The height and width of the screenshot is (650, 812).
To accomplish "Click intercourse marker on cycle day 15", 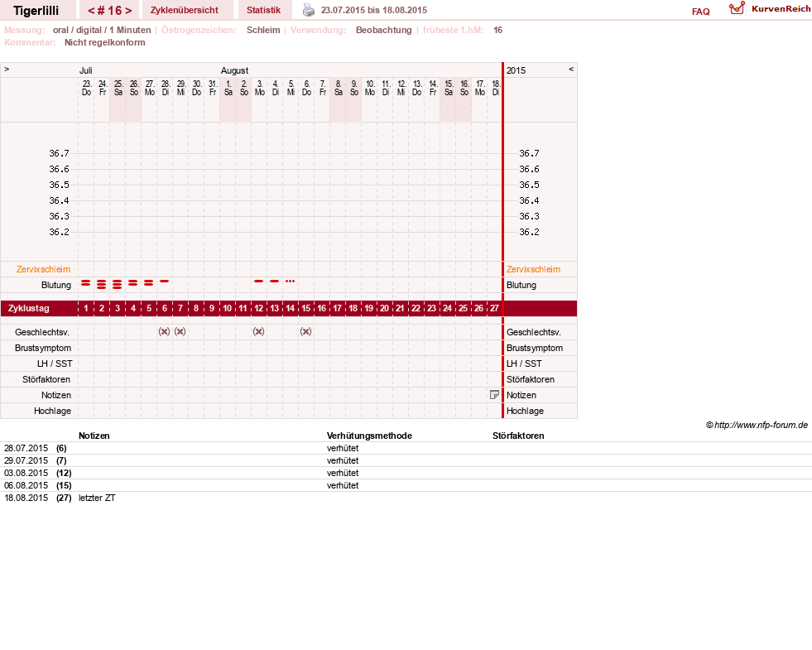I will click(x=305, y=331).
